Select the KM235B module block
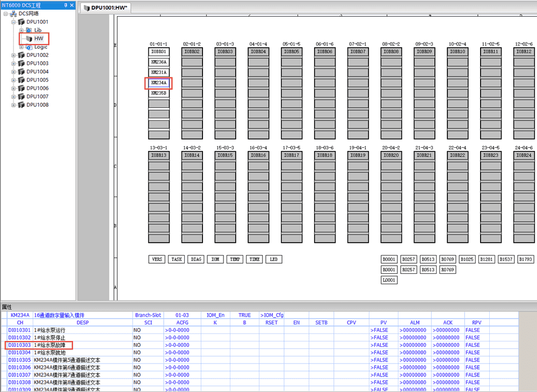537x392 pixels. [x=158, y=93]
